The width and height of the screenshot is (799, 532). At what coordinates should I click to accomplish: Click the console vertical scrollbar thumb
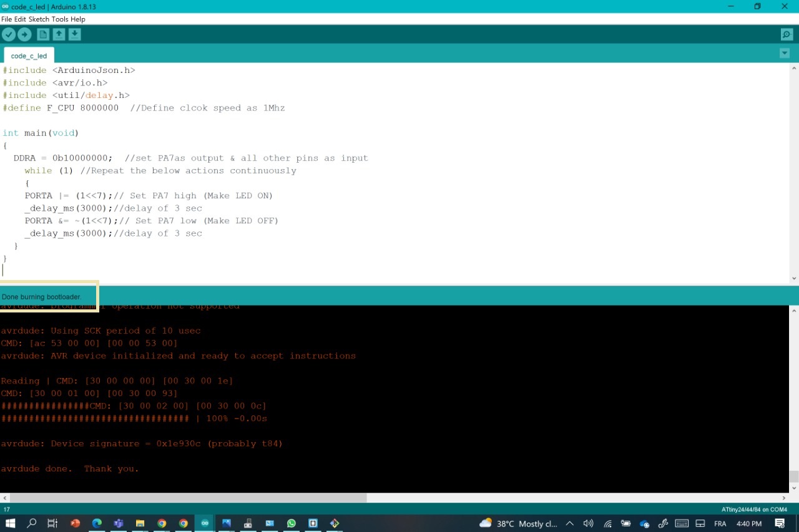click(x=794, y=476)
